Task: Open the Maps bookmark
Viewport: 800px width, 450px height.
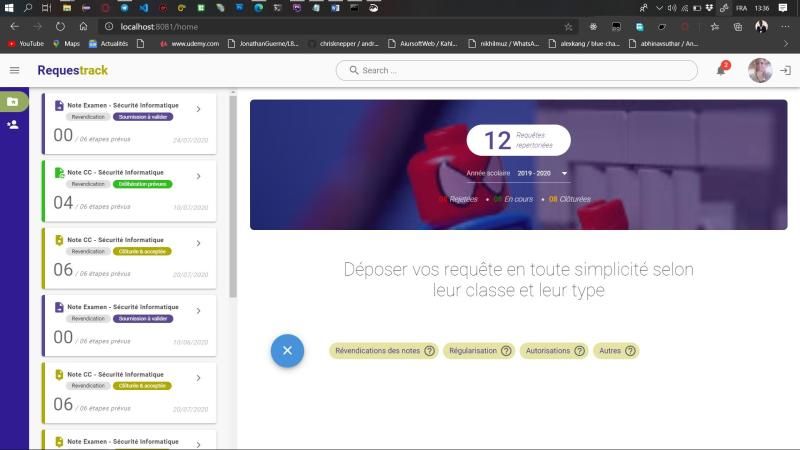Action: click(x=66, y=44)
